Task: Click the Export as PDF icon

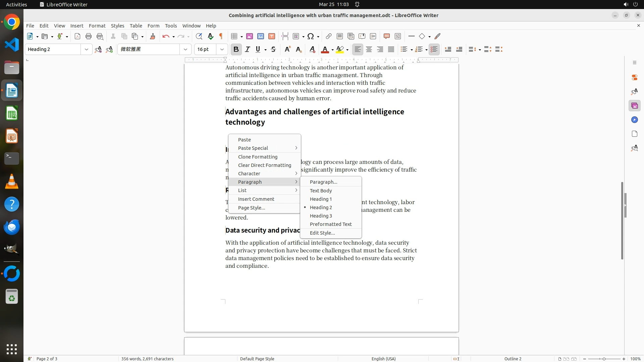Action: click(x=77, y=36)
